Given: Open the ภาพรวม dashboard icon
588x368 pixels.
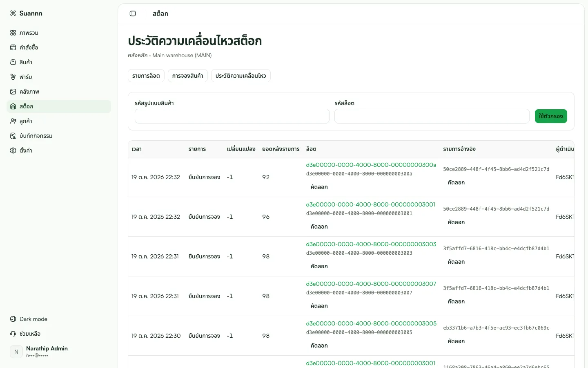Looking at the screenshot, I should (13, 33).
